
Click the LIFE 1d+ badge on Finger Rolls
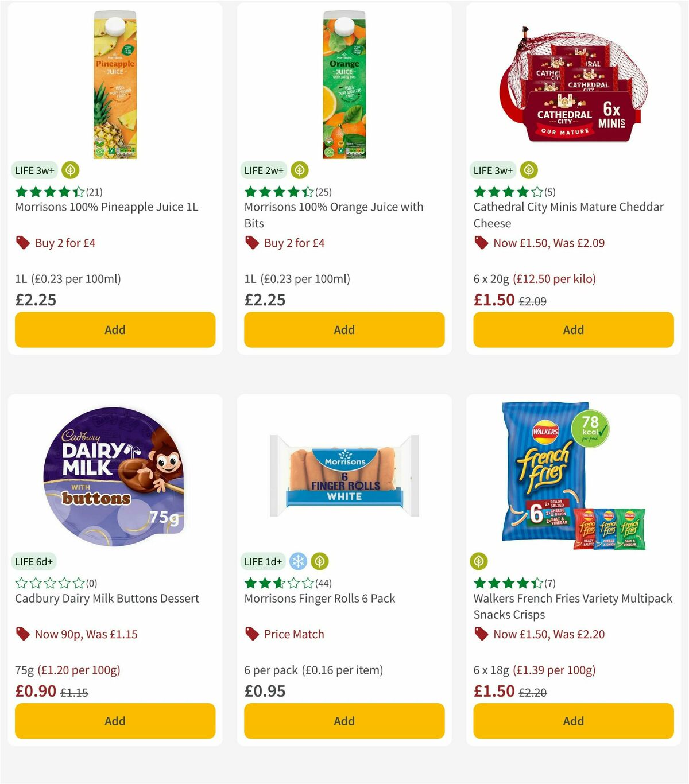tap(264, 561)
